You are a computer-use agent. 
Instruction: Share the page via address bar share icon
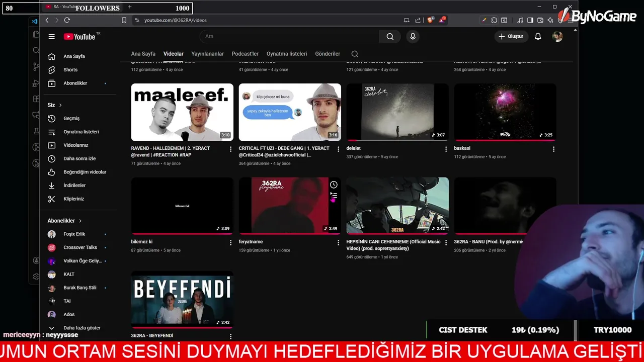pos(418,20)
